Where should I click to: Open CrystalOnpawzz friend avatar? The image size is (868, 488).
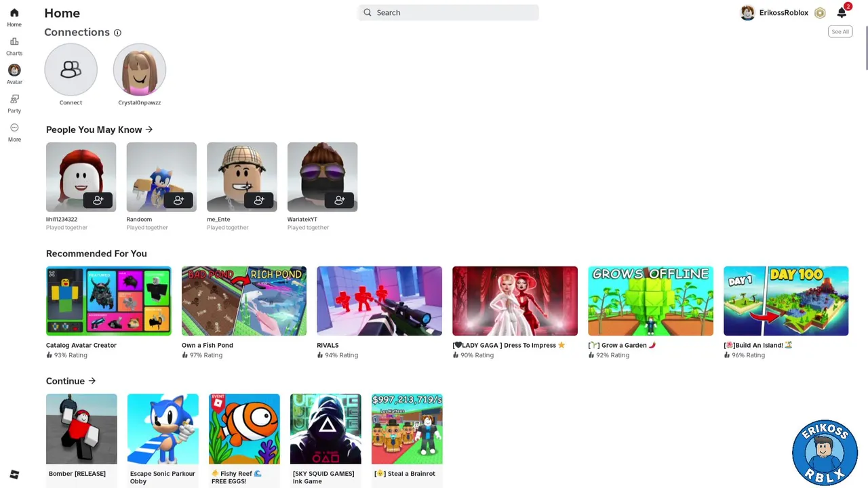(140, 69)
